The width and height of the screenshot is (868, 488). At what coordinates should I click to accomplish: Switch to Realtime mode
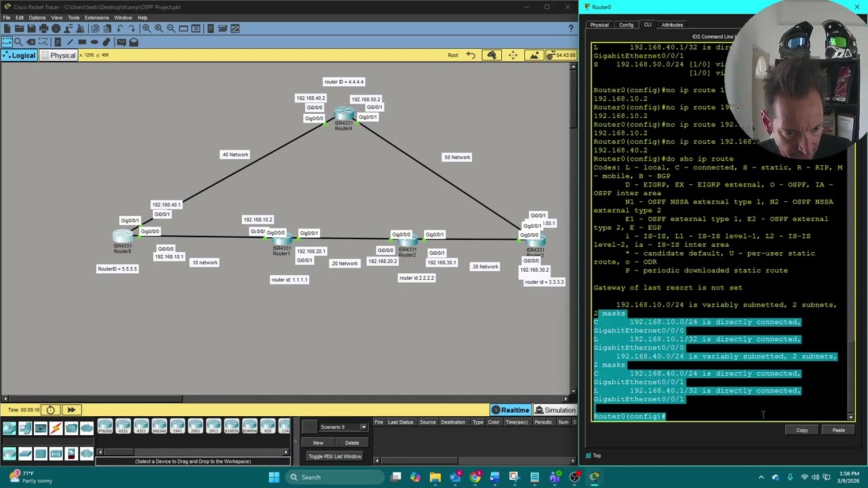511,410
